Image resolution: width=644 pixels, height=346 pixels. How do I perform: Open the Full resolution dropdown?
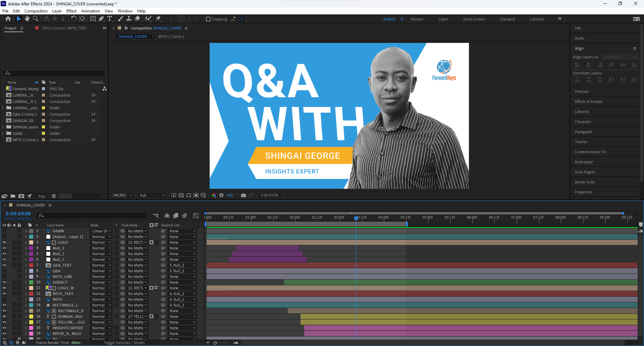152,195
